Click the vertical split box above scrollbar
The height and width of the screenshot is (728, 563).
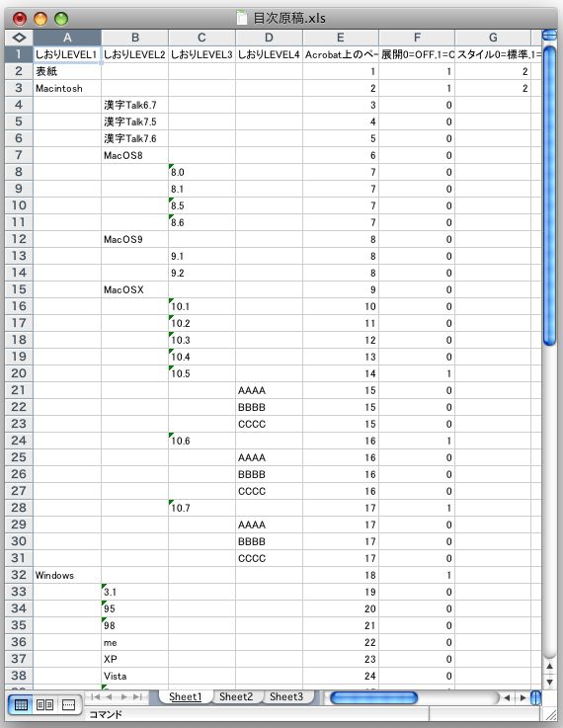click(x=549, y=35)
